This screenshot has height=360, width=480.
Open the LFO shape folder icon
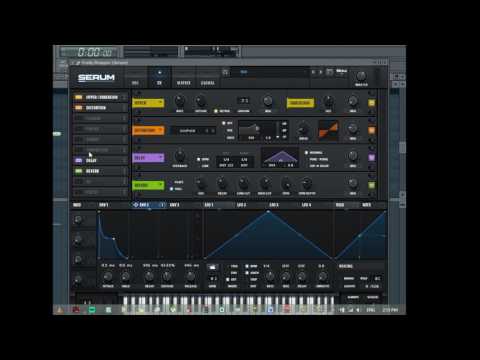tap(212, 267)
